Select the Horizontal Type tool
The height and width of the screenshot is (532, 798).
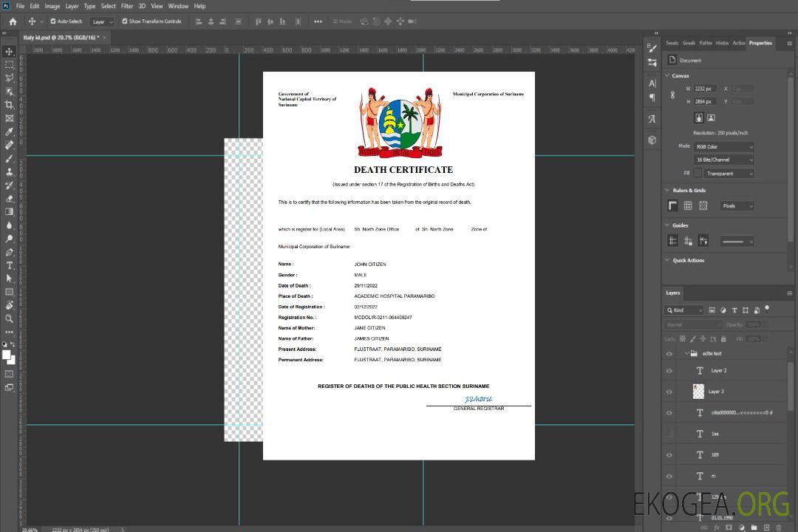pyautogui.click(x=9, y=265)
